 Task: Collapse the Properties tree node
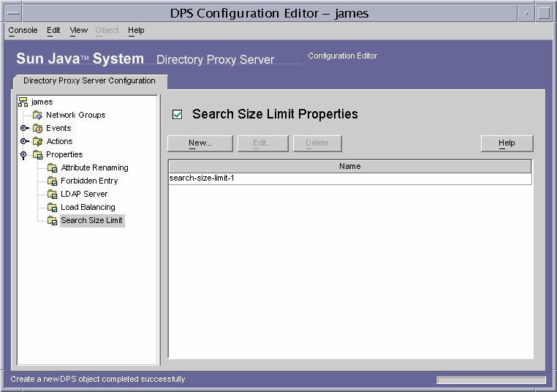point(23,155)
